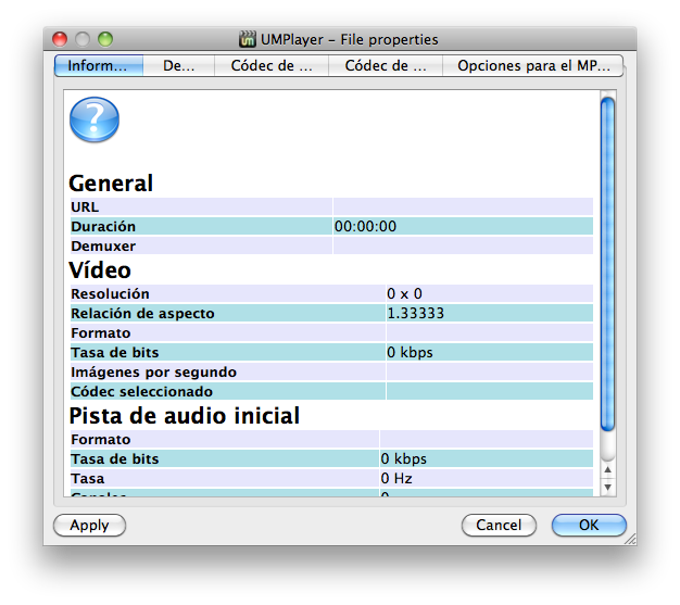Select the 1.33333 aspect ratio value
Viewport: 680px width, 605px height.
[x=415, y=313]
